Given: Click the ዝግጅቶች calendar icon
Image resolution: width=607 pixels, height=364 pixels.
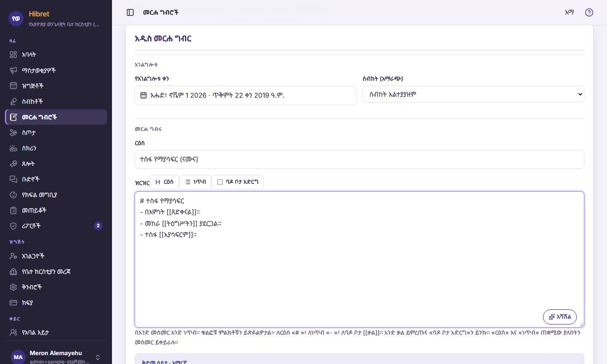Looking at the screenshot, I should pyautogui.click(x=13, y=86).
